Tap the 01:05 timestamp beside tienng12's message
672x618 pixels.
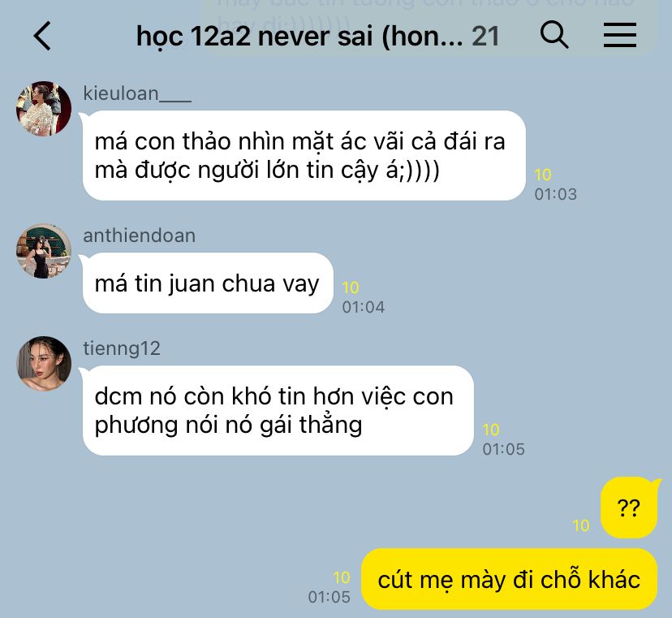[x=503, y=449]
